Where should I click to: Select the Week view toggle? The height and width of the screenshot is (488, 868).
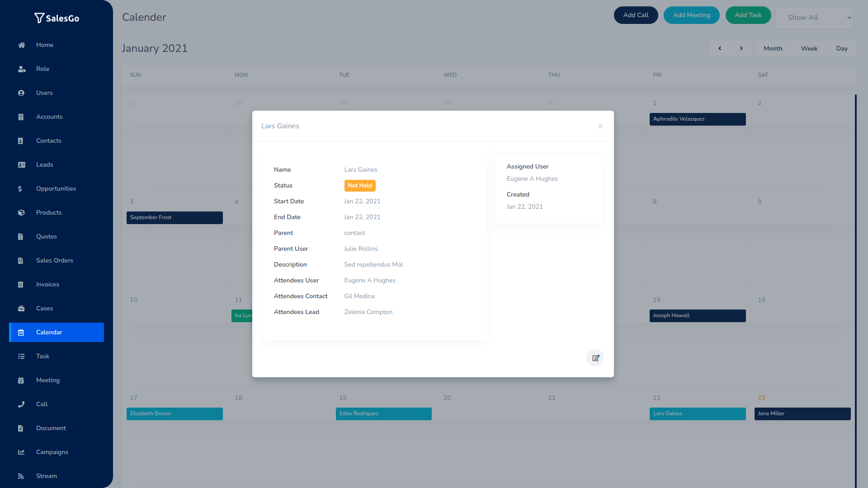[x=809, y=48]
